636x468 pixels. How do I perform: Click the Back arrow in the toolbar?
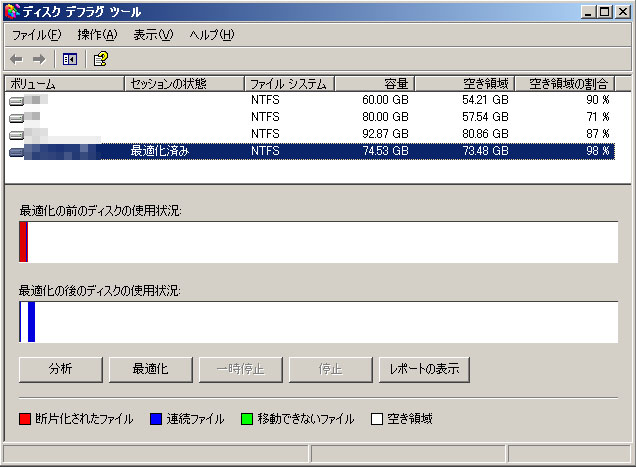(18, 59)
